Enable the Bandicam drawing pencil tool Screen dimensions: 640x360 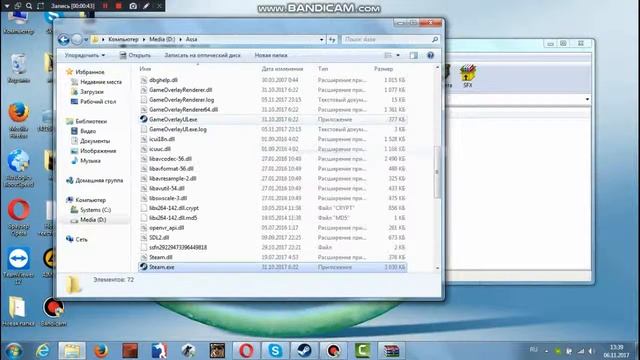click(x=147, y=6)
